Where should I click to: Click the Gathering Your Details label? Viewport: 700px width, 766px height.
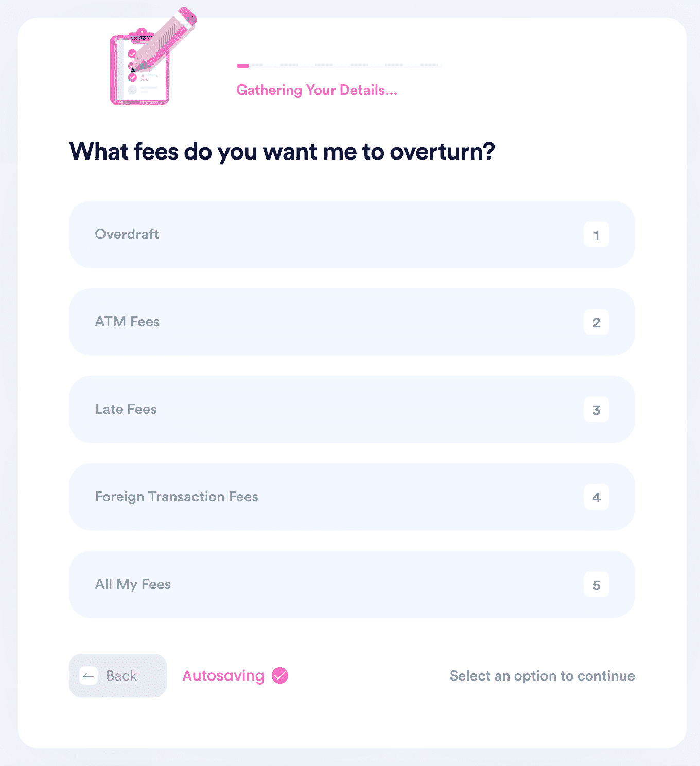[x=317, y=90]
